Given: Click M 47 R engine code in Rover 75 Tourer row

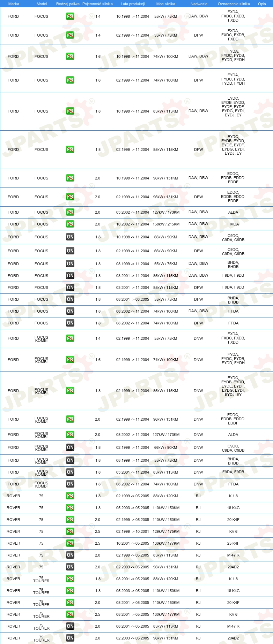Looking at the screenshot, I should [x=233, y=626].
